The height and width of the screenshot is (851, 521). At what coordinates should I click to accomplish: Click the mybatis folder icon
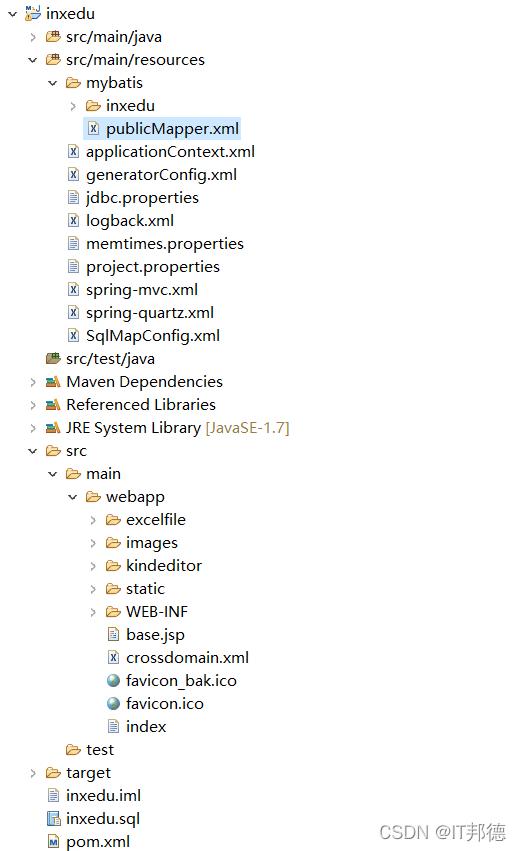73,83
